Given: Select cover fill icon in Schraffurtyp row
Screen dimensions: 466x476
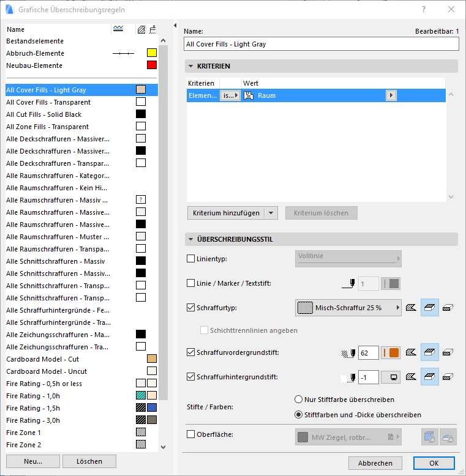Looking at the screenshot, I should [429, 308].
